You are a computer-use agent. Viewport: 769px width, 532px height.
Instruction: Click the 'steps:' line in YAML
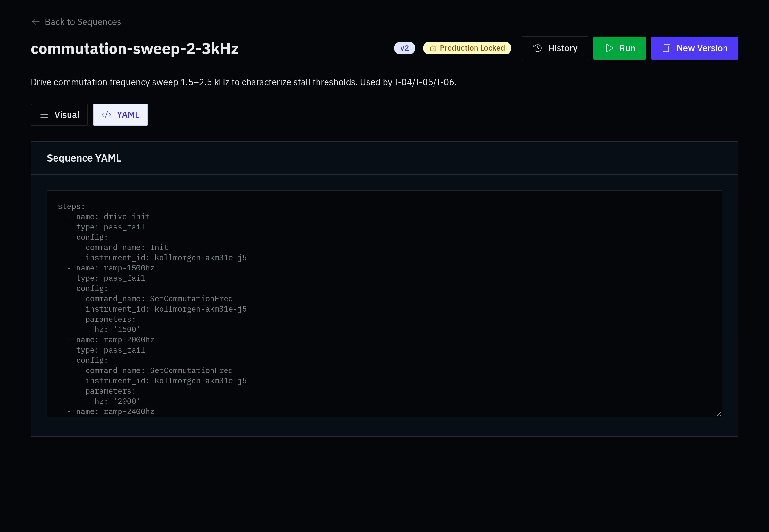[x=71, y=207]
